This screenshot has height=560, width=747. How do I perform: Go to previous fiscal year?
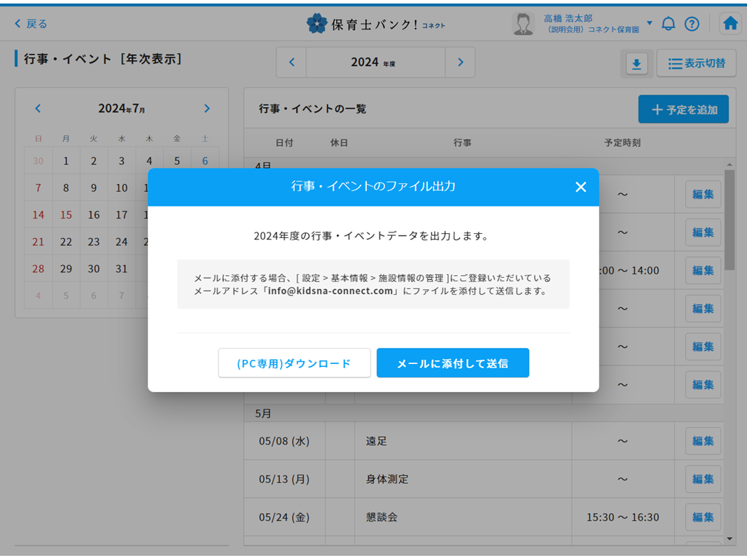click(x=292, y=62)
